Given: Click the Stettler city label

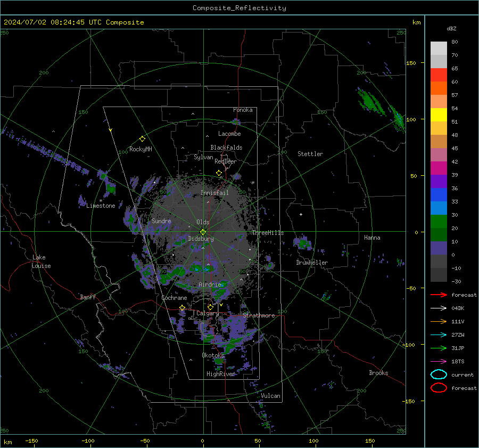Looking at the screenshot, I should tap(310, 154).
